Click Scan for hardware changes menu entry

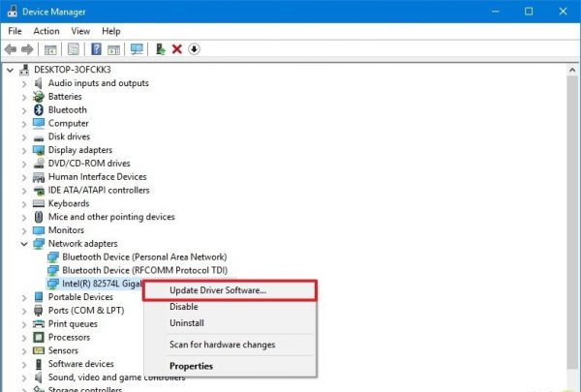tap(222, 345)
